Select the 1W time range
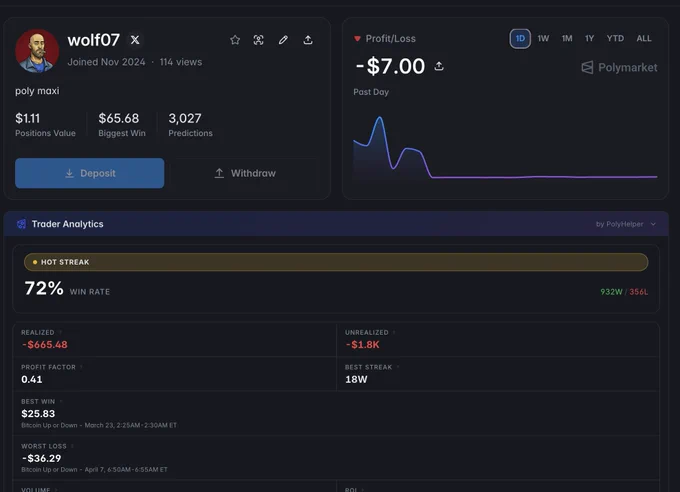Image resolution: width=680 pixels, height=492 pixels. point(543,39)
